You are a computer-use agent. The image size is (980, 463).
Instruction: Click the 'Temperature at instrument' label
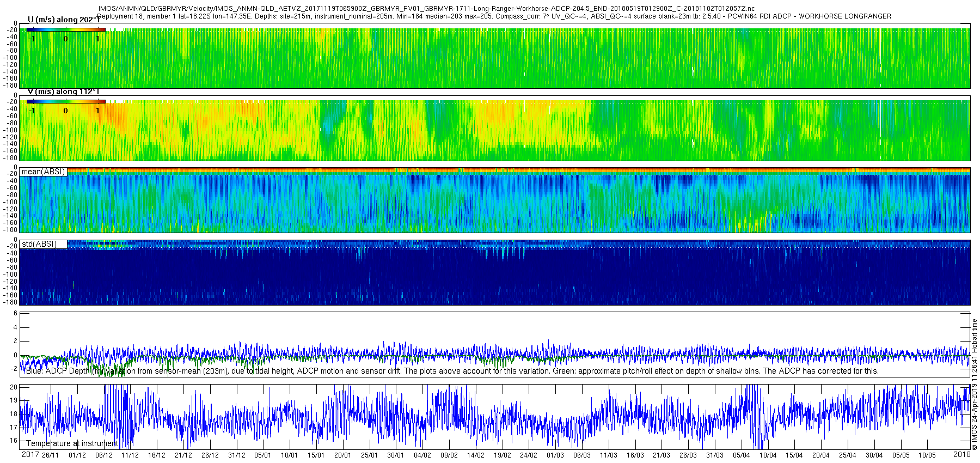click(72, 443)
